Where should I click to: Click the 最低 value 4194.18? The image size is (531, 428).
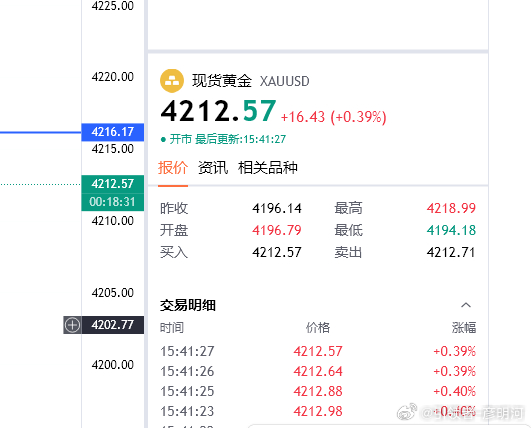click(451, 230)
